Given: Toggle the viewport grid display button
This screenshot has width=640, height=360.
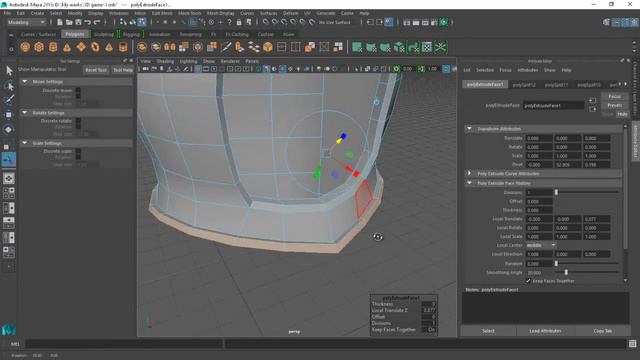Looking at the screenshot, I should [x=198, y=69].
